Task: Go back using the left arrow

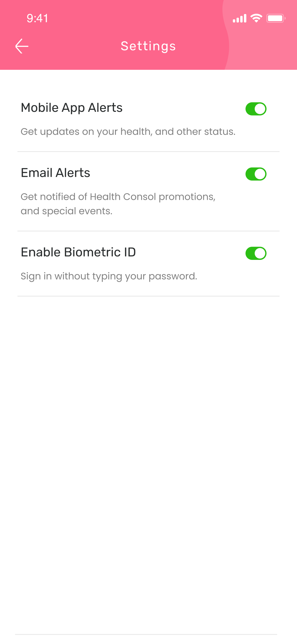Action: click(22, 46)
